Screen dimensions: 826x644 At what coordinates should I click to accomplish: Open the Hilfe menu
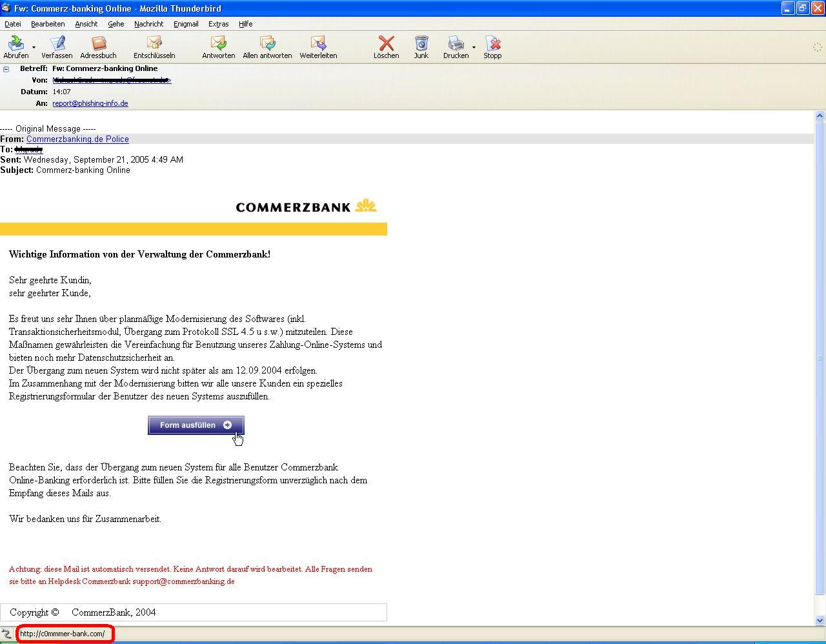[x=245, y=24]
